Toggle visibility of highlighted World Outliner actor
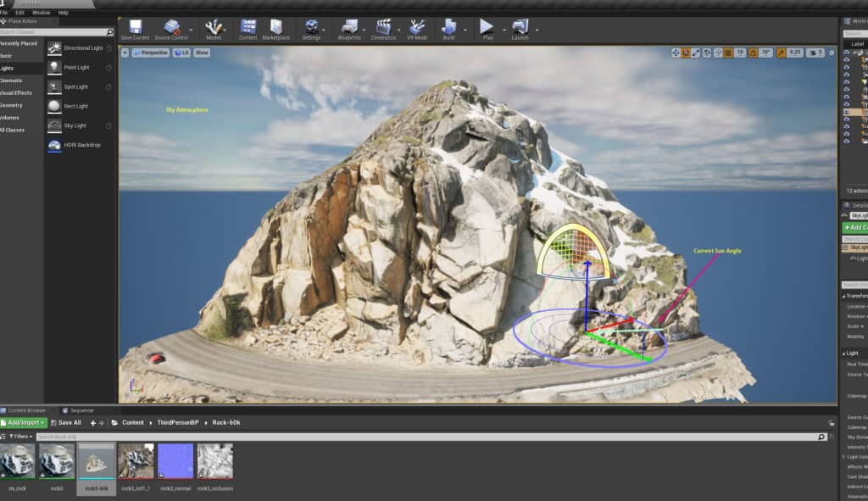Screen dimensions: 868x501 click(847, 112)
